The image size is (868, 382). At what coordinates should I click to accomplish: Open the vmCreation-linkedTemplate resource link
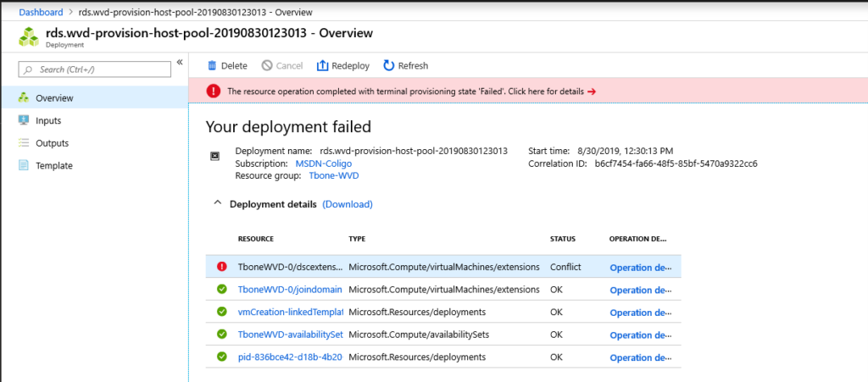click(291, 313)
